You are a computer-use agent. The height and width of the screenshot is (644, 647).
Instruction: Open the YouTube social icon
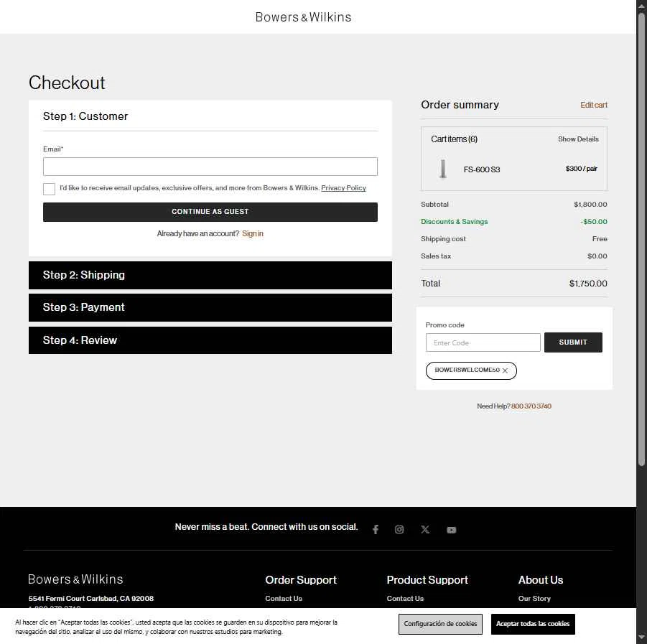pyautogui.click(x=452, y=530)
